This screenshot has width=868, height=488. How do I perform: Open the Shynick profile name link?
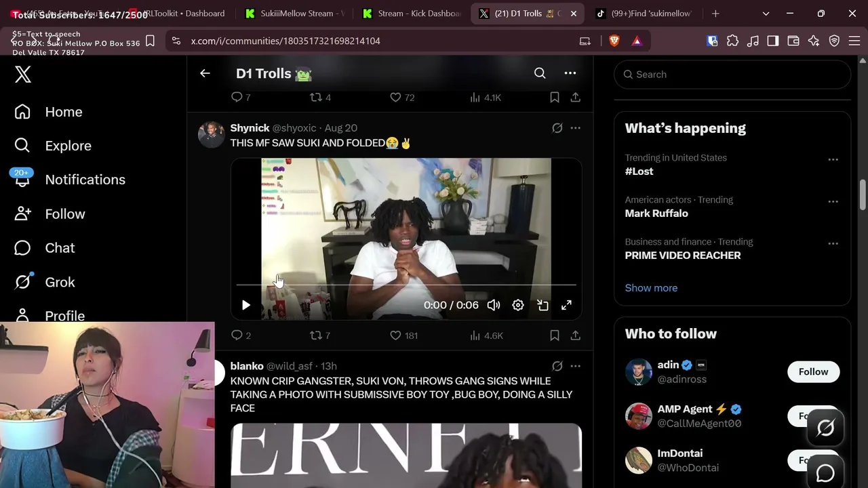(x=250, y=128)
